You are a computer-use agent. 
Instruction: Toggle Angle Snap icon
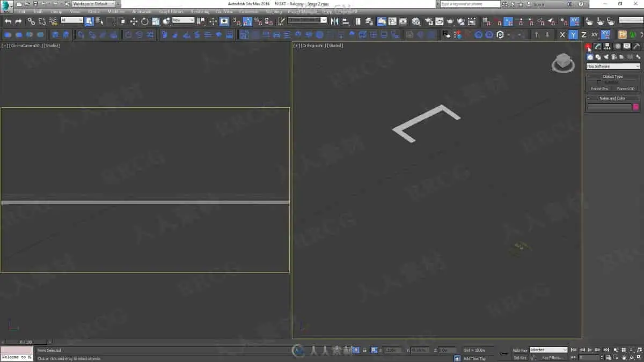[247, 21]
